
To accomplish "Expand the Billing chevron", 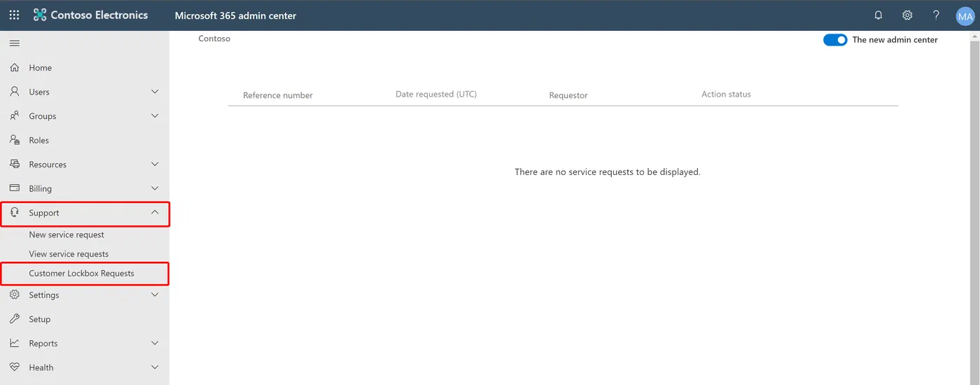I will pyautogui.click(x=155, y=188).
